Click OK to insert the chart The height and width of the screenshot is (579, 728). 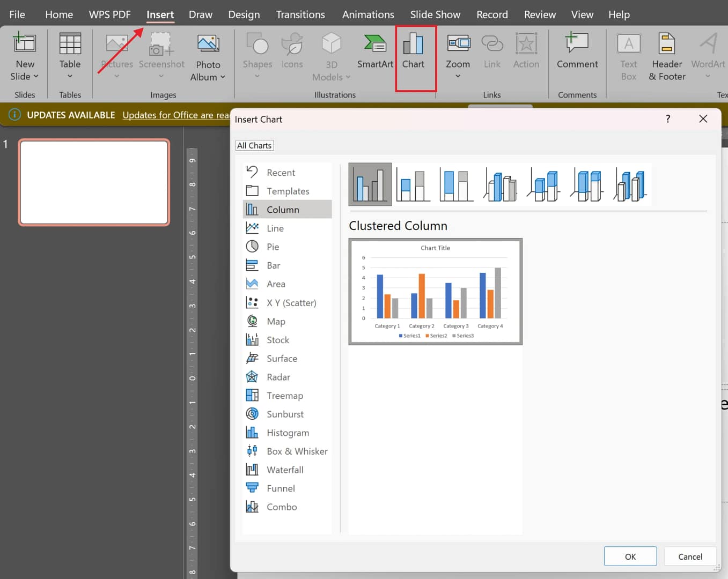click(x=630, y=556)
